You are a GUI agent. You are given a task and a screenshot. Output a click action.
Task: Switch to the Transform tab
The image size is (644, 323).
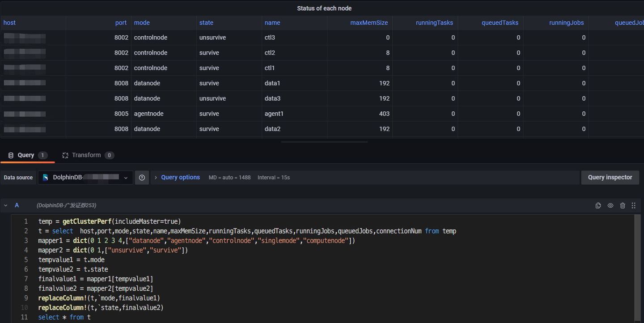86,155
